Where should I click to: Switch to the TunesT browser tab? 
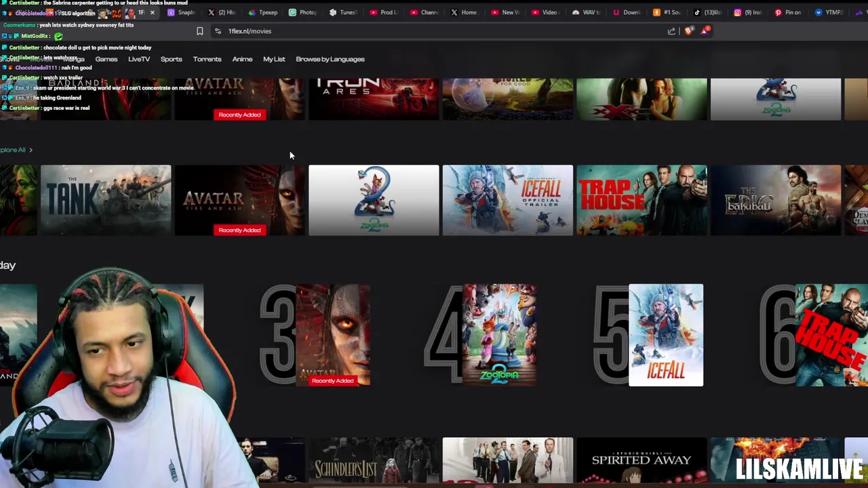pyautogui.click(x=344, y=12)
